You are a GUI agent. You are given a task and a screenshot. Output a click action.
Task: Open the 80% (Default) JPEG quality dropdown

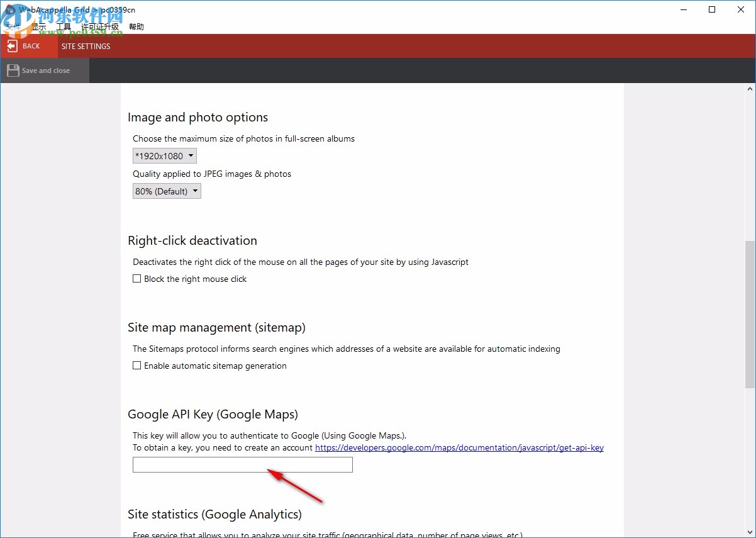pos(167,191)
